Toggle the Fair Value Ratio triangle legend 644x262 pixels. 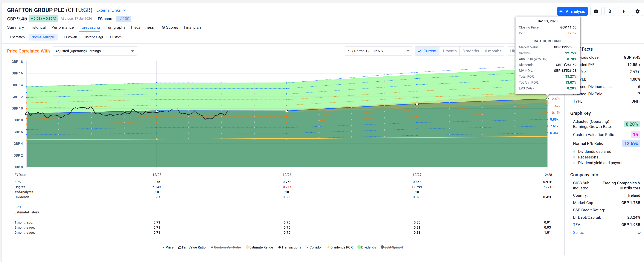tap(192, 247)
